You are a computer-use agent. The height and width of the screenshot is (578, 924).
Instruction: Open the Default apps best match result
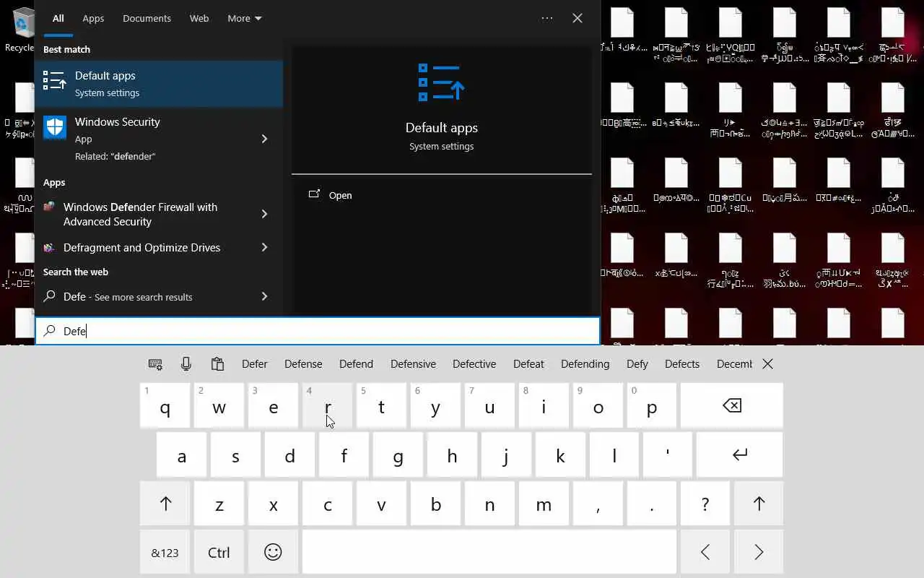pos(159,84)
